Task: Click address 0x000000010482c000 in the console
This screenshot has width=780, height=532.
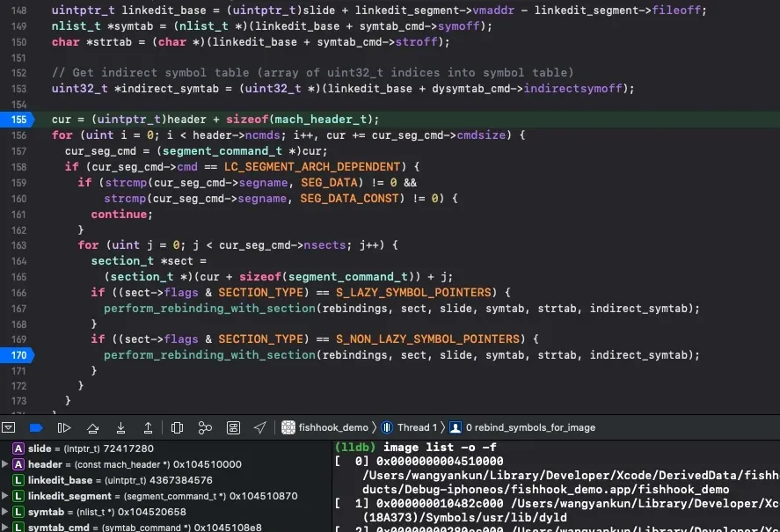Action: pyautogui.click(x=440, y=504)
